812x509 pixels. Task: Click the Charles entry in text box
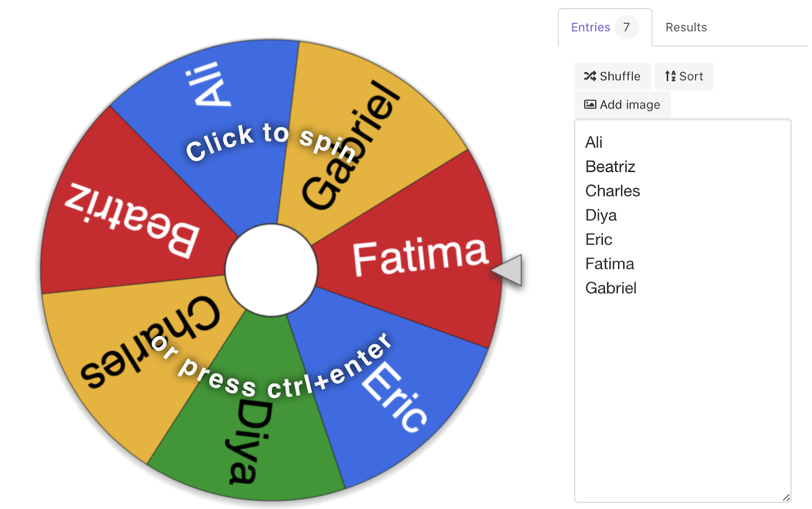613,191
